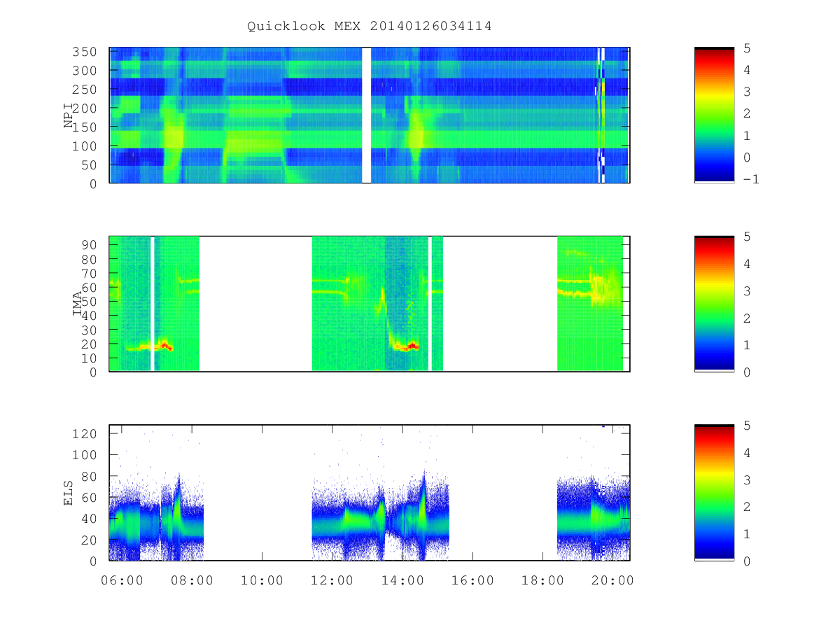840x630 pixels.
Task: Select the IMA axis label
Action: coord(77,304)
